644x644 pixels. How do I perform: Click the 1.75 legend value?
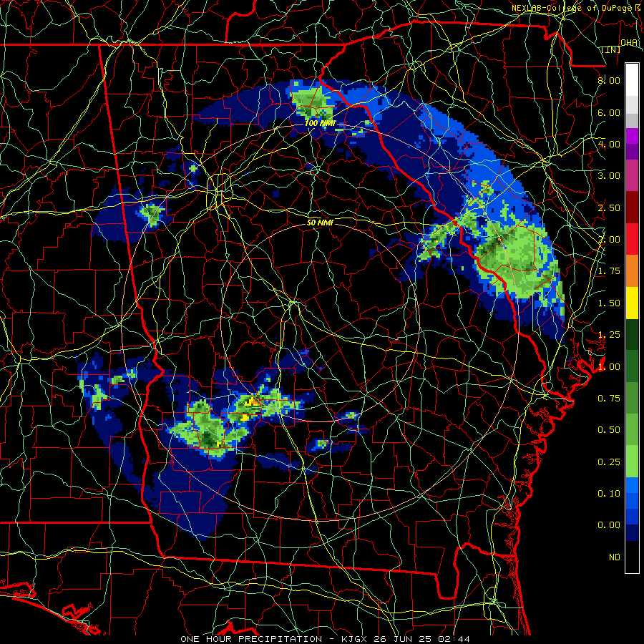coord(609,271)
